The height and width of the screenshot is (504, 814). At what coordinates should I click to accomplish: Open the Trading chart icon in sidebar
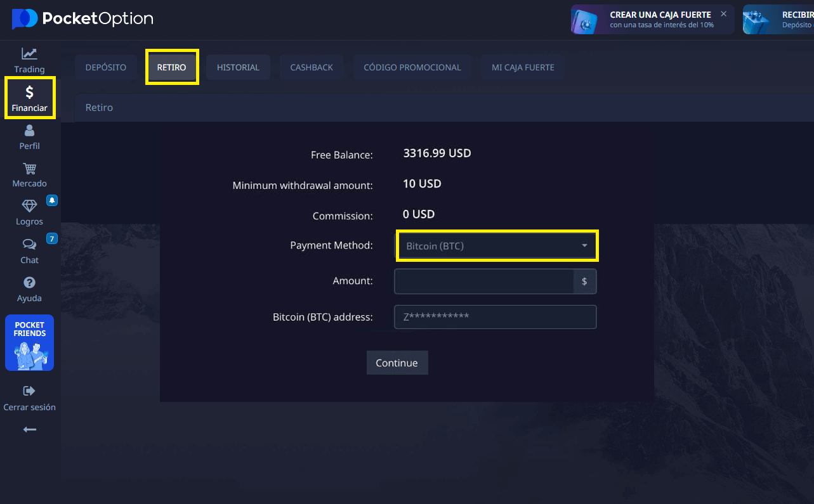tap(29, 55)
